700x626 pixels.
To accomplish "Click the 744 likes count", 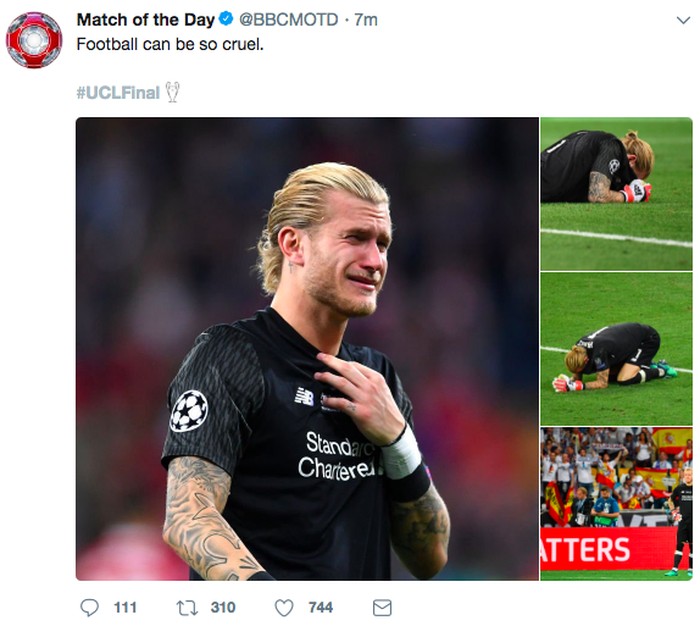I will click(x=320, y=607).
